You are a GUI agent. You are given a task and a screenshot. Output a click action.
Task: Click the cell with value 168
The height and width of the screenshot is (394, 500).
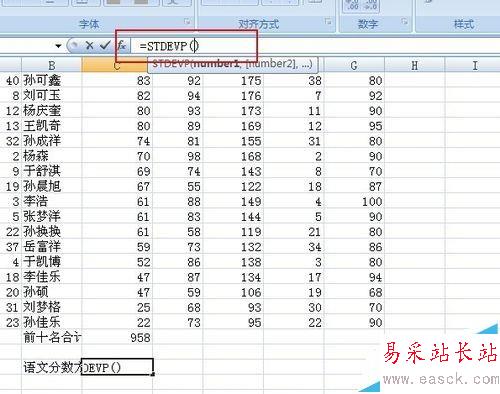[x=233, y=156]
